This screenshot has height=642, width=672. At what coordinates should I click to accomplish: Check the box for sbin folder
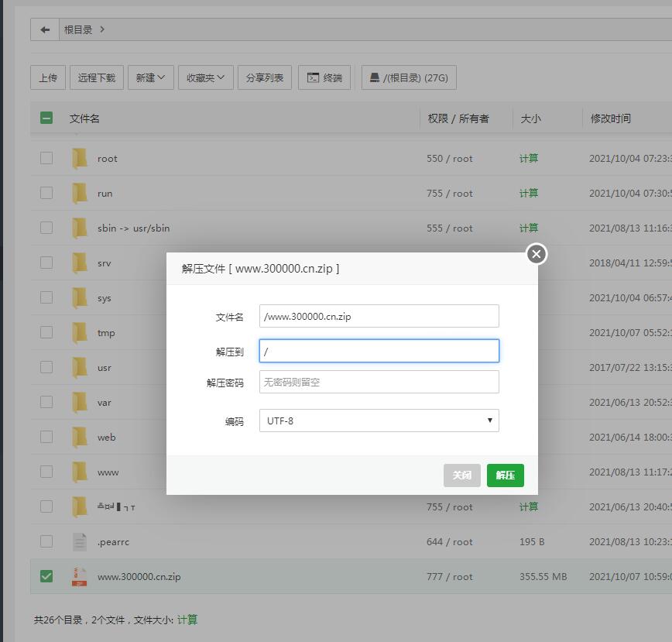point(46,228)
